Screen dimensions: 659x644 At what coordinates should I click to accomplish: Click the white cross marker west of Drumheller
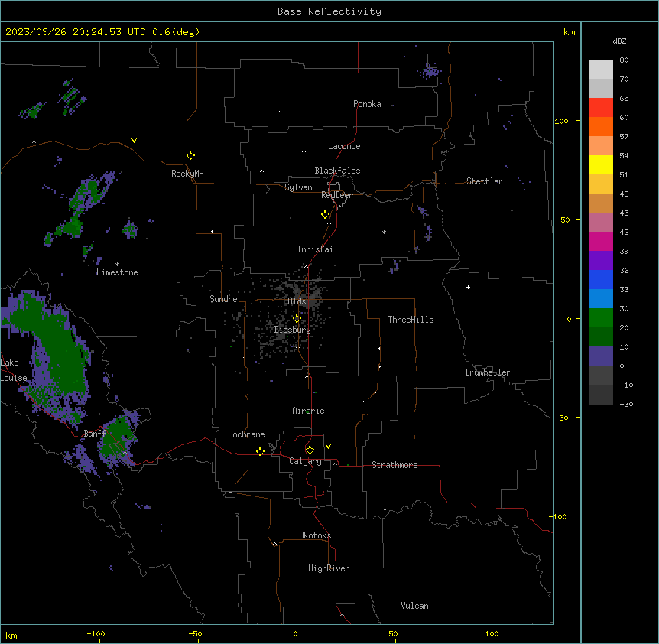click(x=468, y=287)
